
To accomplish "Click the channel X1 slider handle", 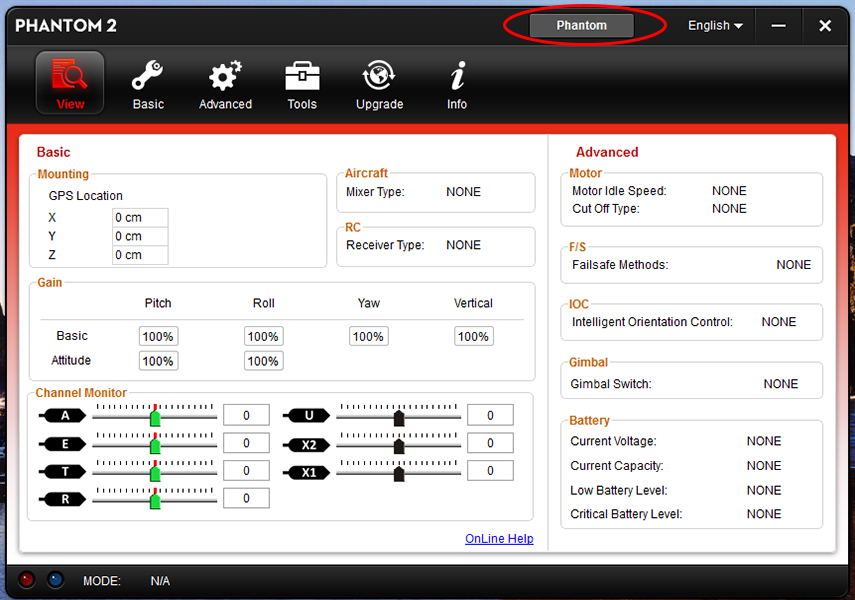I will [399, 473].
